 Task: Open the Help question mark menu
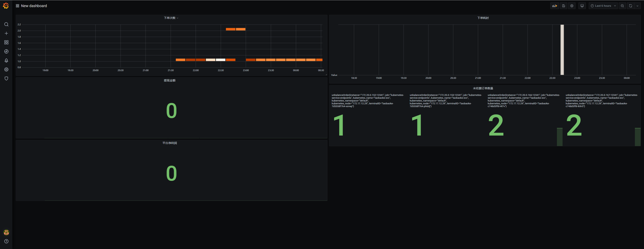tap(6, 241)
